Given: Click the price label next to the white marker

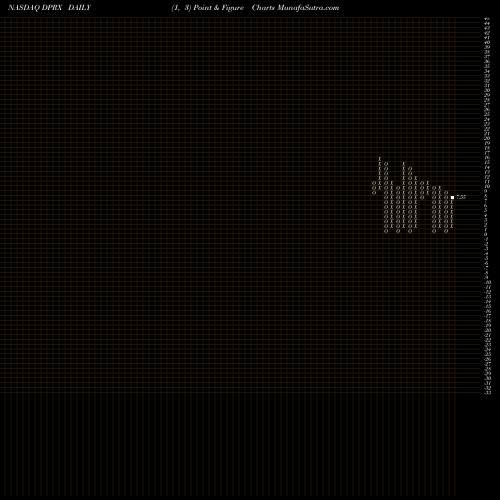Looking at the screenshot, I should coord(461,197).
